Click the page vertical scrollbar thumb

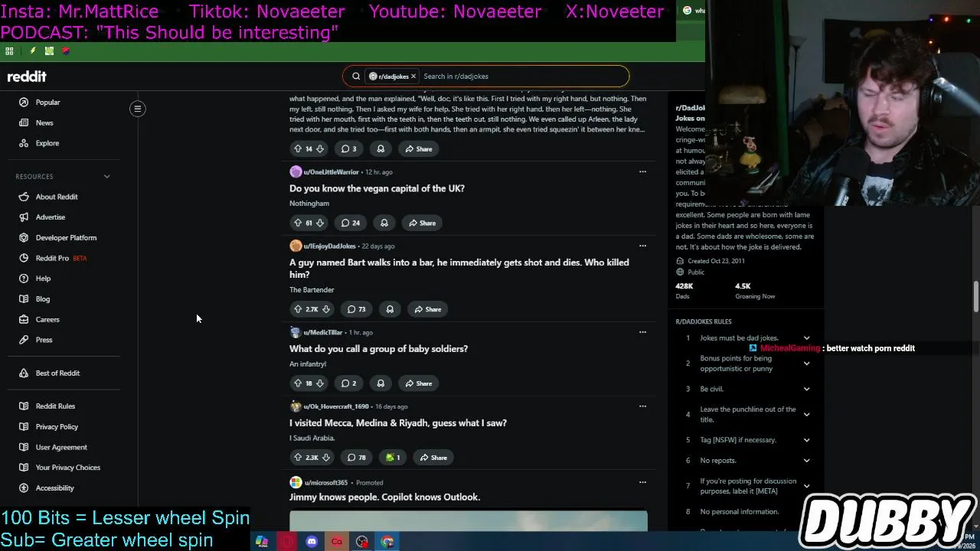[x=976, y=297]
